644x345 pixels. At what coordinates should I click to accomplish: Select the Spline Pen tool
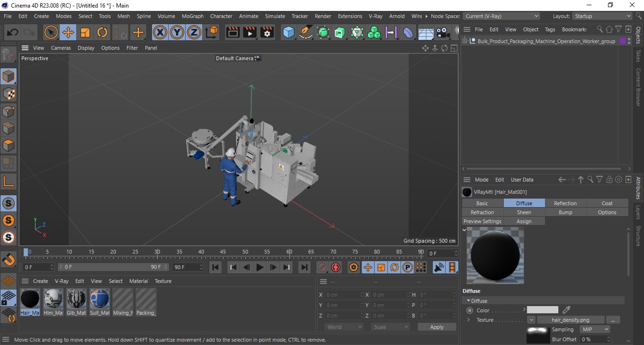pyautogui.click(x=306, y=32)
